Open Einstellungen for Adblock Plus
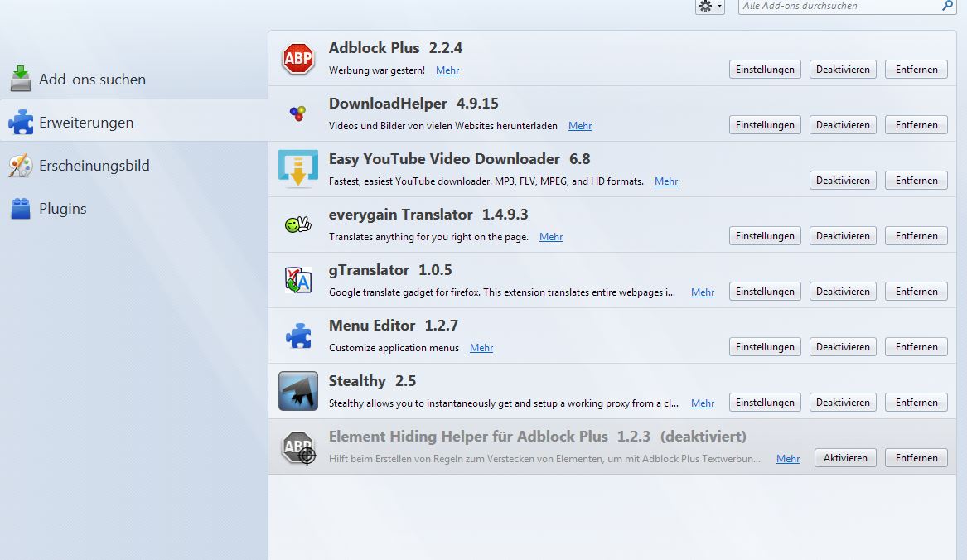967x560 pixels. [x=765, y=69]
